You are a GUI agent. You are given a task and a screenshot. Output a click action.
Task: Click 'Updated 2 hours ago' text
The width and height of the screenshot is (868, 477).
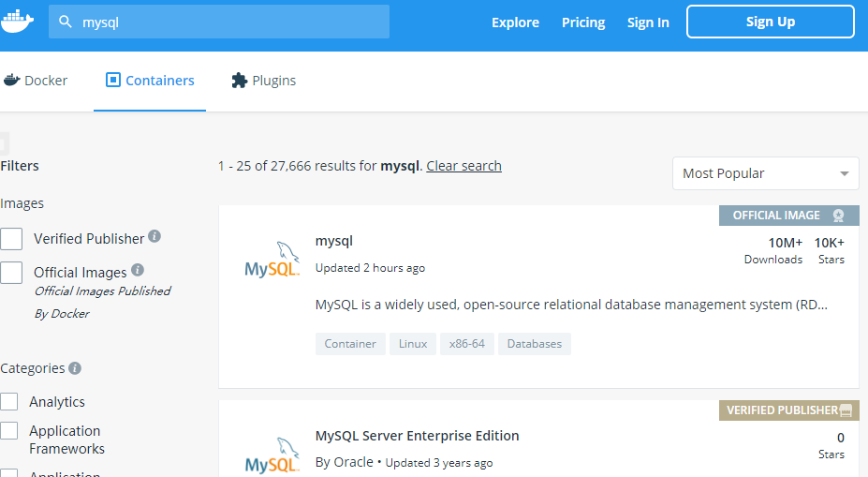(371, 268)
